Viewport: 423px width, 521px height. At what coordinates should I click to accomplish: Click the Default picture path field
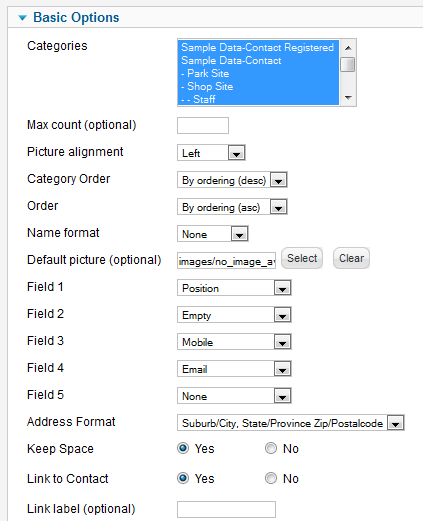(x=226, y=261)
